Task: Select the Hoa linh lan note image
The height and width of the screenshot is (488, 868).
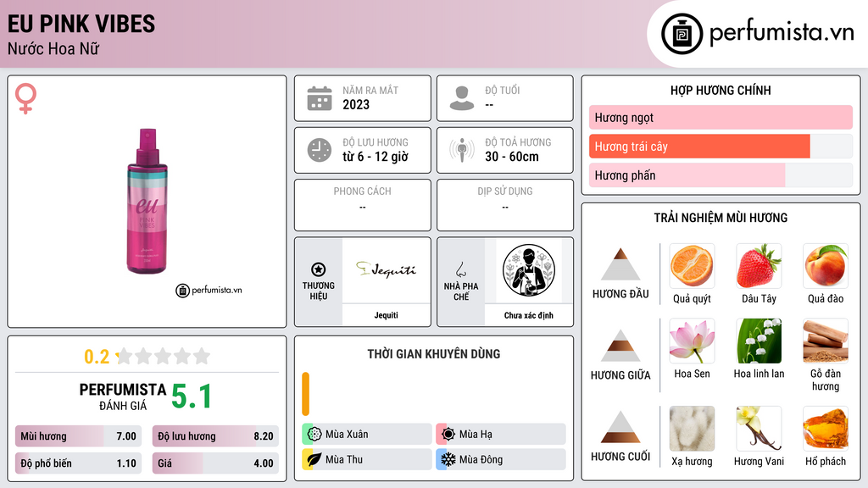Action: (x=759, y=341)
